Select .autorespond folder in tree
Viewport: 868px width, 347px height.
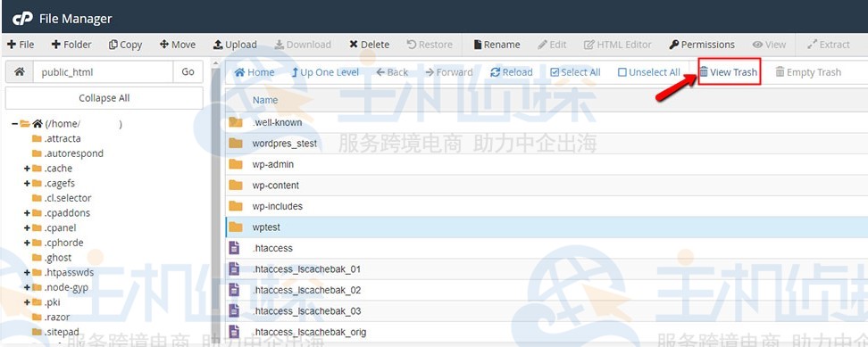pos(73,153)
